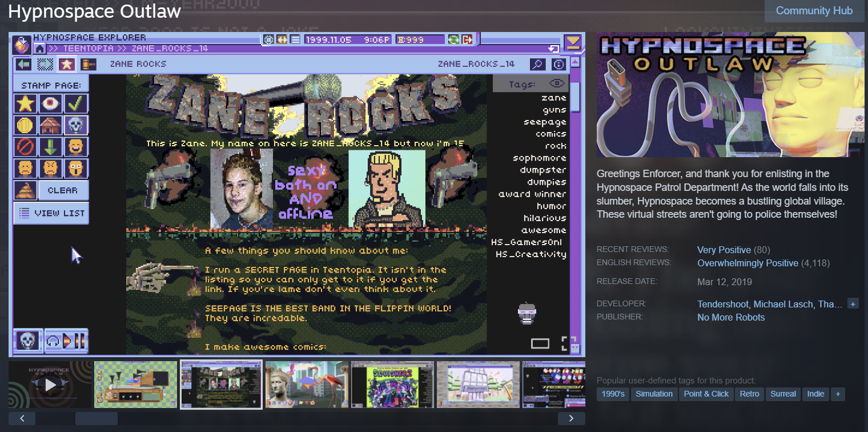
Task: Choose the gold coin stamp
Action: coord(26,125)
